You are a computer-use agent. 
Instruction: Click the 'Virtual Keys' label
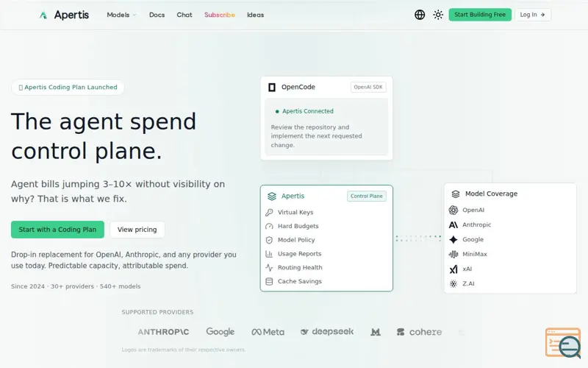pyautogui.click(x=295, y=212)
